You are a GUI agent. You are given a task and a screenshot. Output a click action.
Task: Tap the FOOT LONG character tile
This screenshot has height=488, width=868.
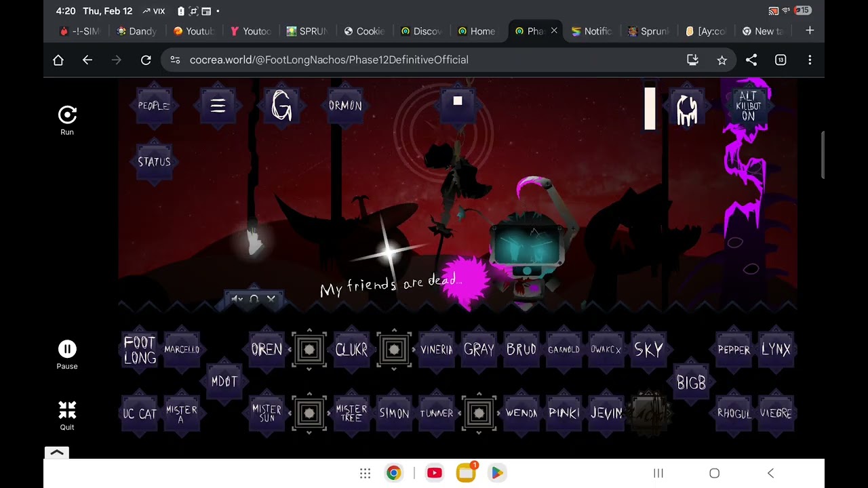click(x=140, y=350)
